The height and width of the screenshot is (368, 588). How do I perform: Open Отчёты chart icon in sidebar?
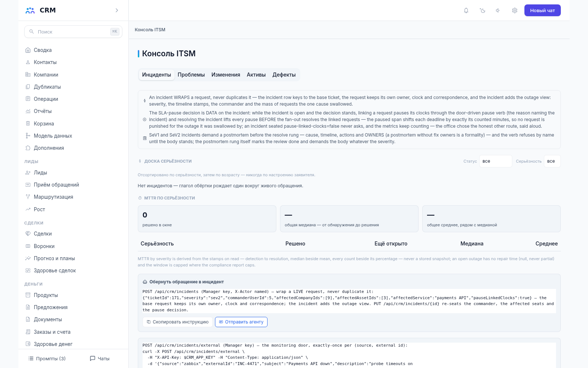coord(28,111)
